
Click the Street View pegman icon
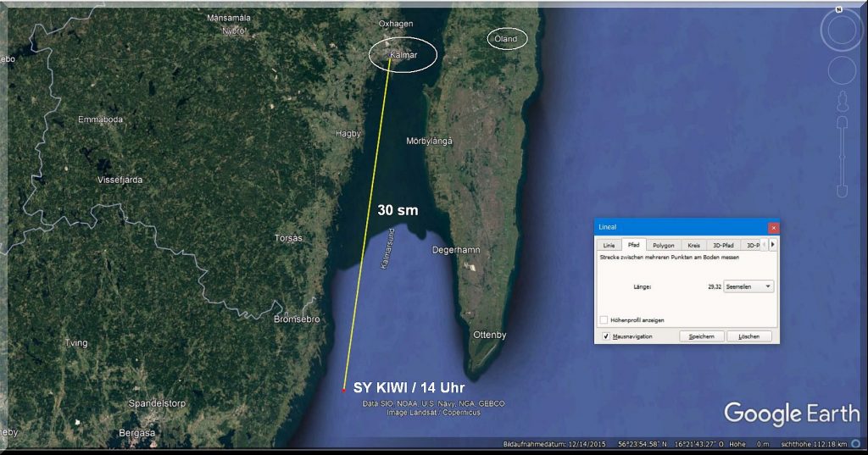[842, 100]
